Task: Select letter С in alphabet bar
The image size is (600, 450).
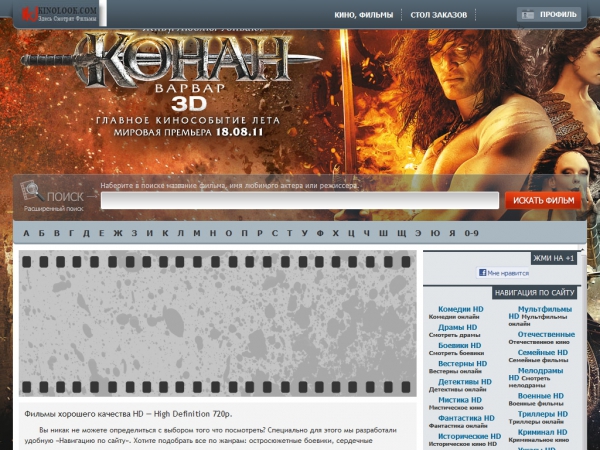Action: click(x=275, y=233)
